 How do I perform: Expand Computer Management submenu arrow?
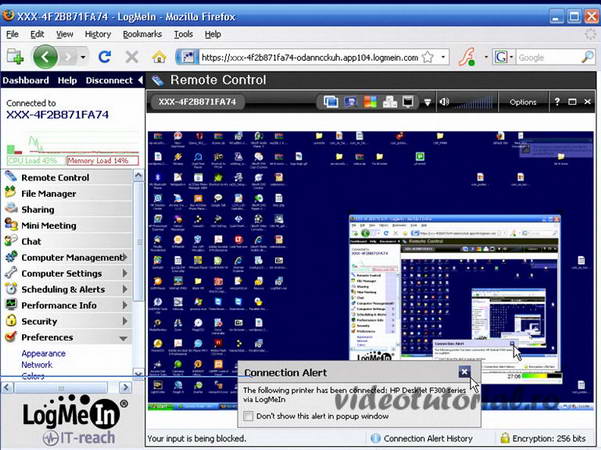click(125, 257)
